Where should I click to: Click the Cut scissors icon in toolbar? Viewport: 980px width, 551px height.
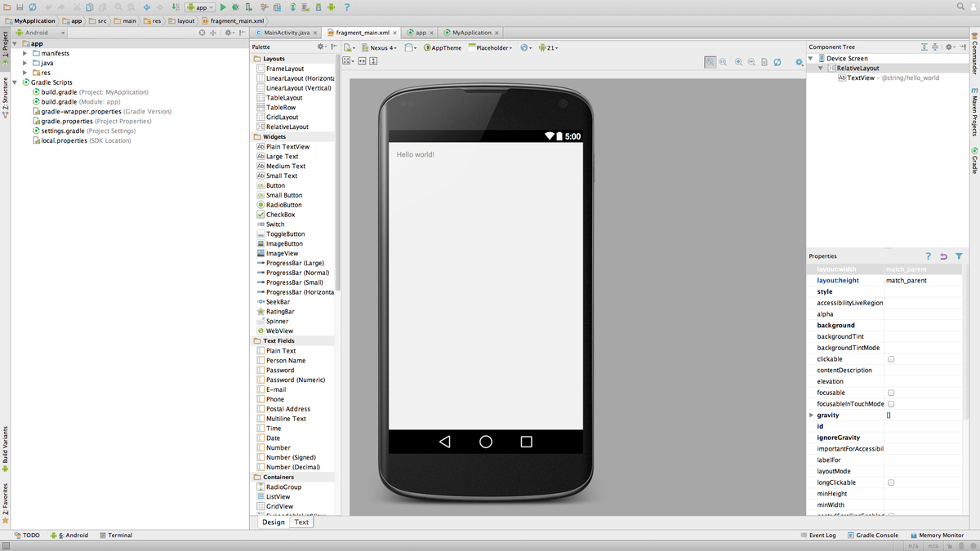click(76, 7)
